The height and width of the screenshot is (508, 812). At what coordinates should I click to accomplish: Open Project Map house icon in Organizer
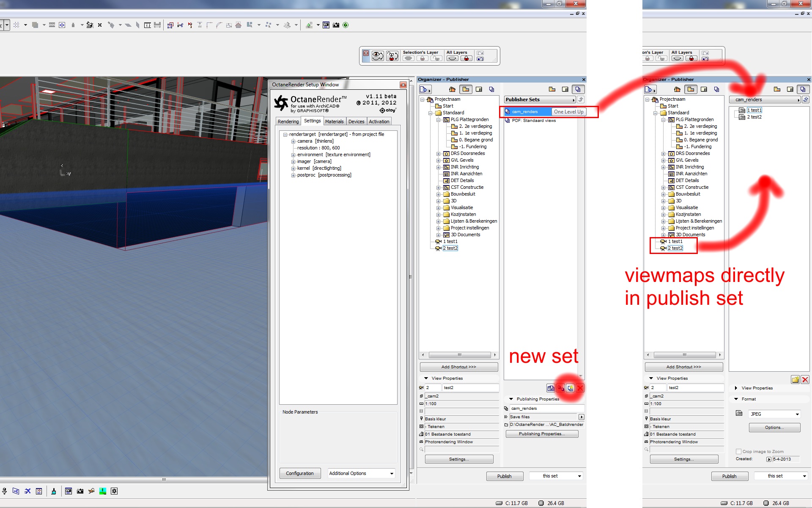point(452,89)
